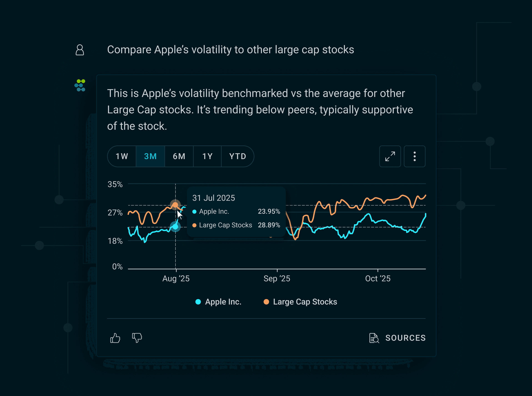Image resolution: width=532 pixels, height=396 pixels.
Task: Click the 3M selected range indicator
Action: 150,156
